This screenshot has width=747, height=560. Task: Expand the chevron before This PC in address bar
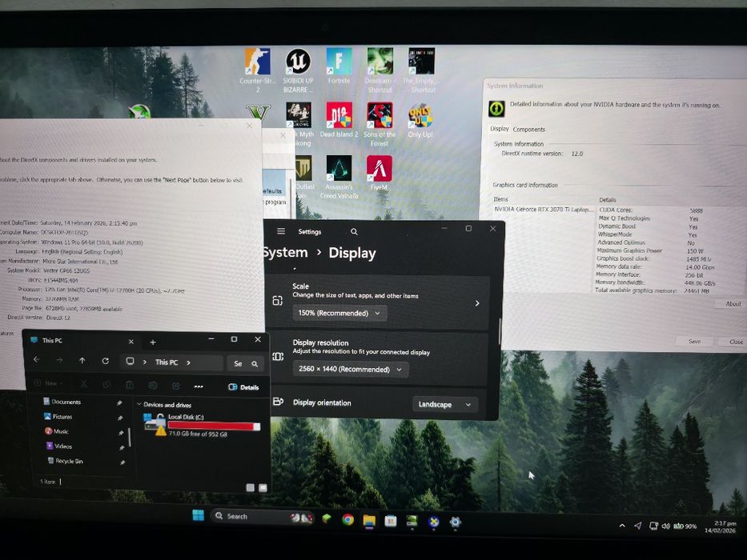pyautogui.click(x=145, y=362)
